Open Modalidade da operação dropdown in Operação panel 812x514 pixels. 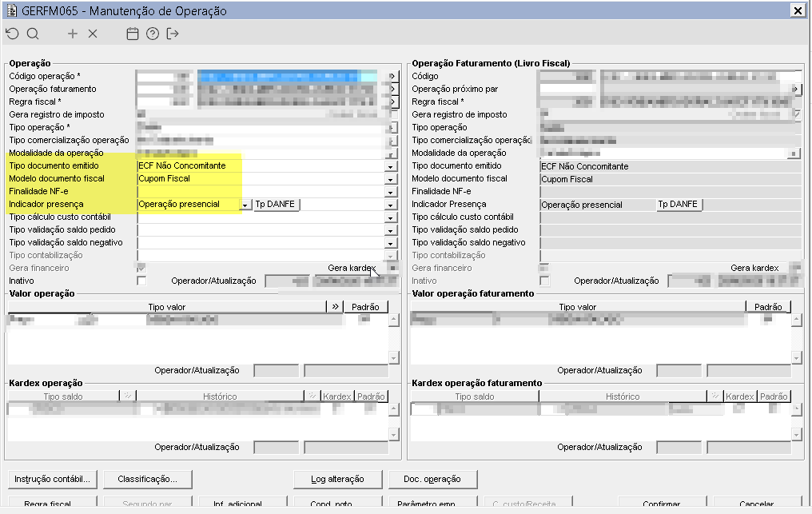(x=392, y=153)
